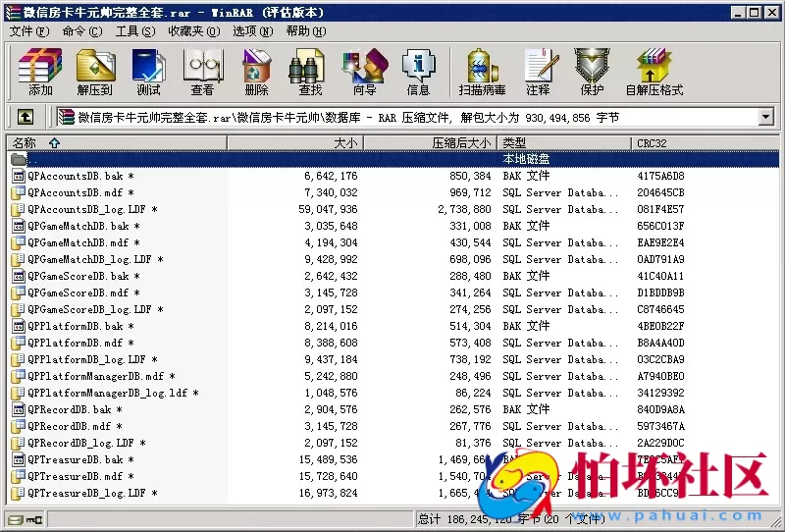The width and height of the screenshot is (785, 532).
Task: Go up one folder level arrow button
Action: click(26, 117)
